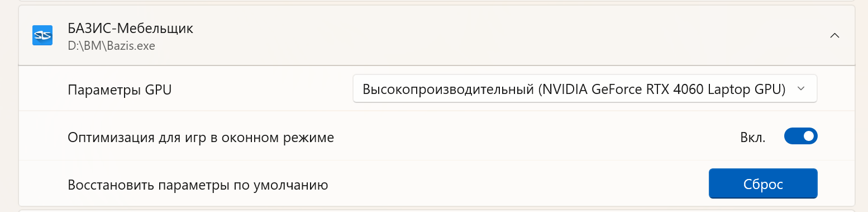Disable the windowed games optimization toggle
Image resolution: width=868 pixels, height=212 pixels.
click(x=801, y=136)
